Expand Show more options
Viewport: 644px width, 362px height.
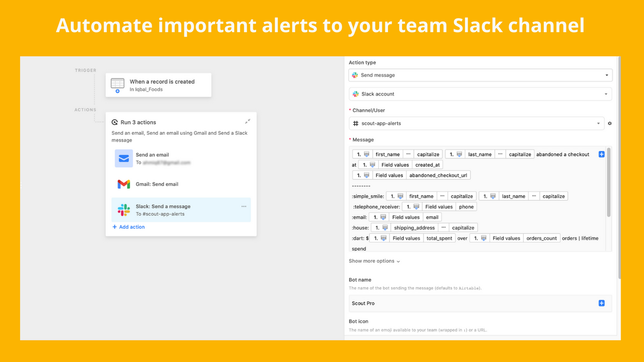pyautogui.click(x=374, y=261)
